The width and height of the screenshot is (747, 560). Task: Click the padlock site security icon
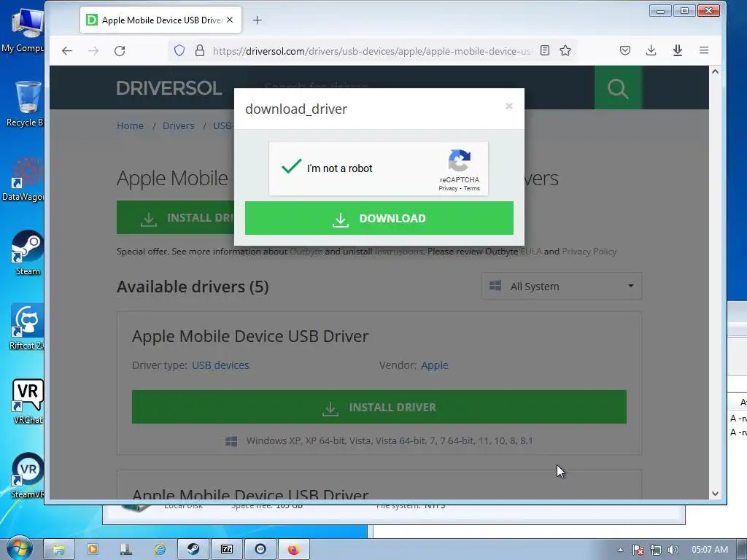click(x=200, y=50)
